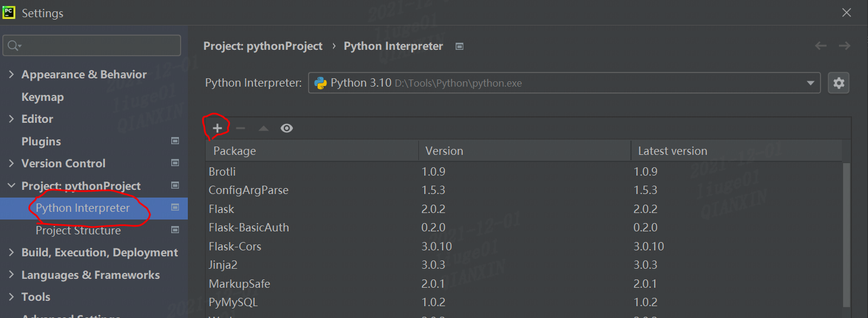This screenshot has height=318, width=868.
Task: Select the Flask package row
Action: tap(222, 209)
